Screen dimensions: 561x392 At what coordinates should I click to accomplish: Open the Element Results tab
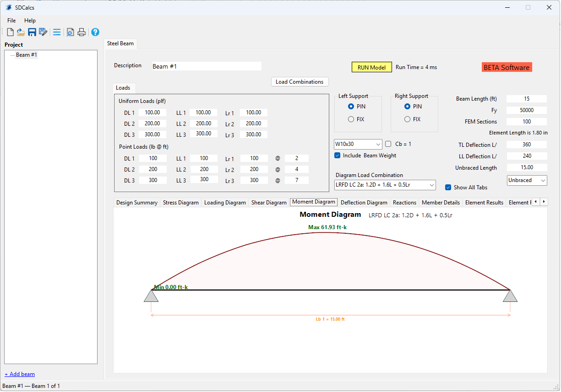pyautogui.click(x=484, y=203)
